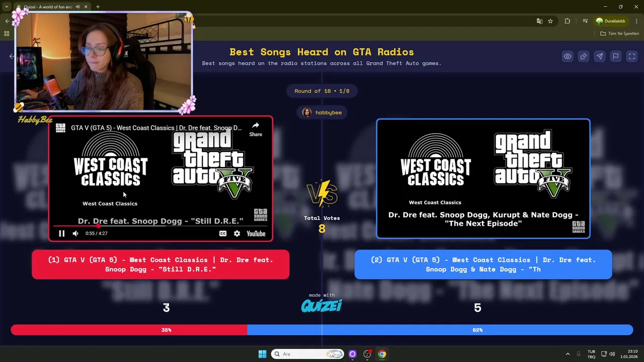
Task: Click the red 38% vote bar
Action: point(129,330)
